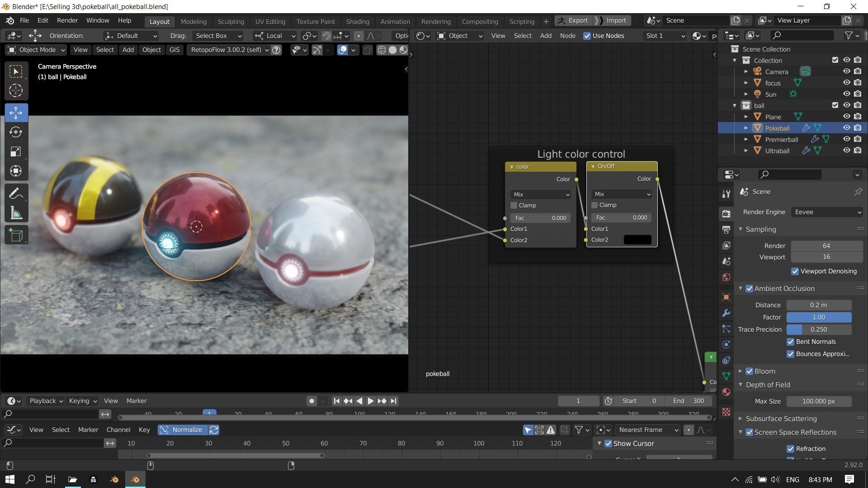Open the Scene properties tab
Viewport: 868px width, 488px height.
(x=726, y=261)
